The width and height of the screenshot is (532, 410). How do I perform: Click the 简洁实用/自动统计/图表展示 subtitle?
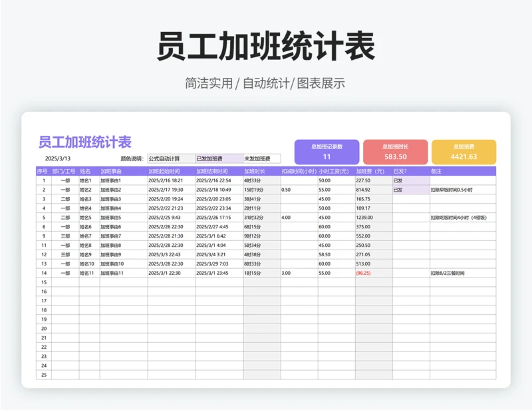265,83
